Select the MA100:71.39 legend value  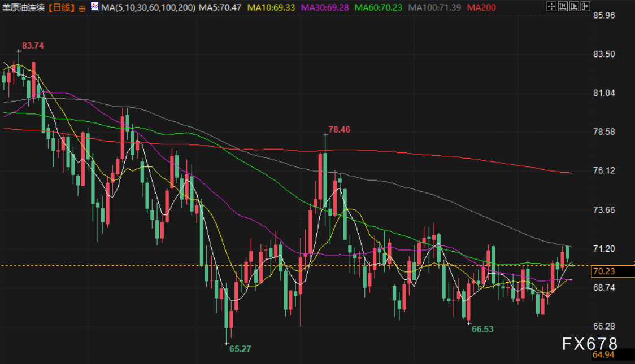click(434, 8)
